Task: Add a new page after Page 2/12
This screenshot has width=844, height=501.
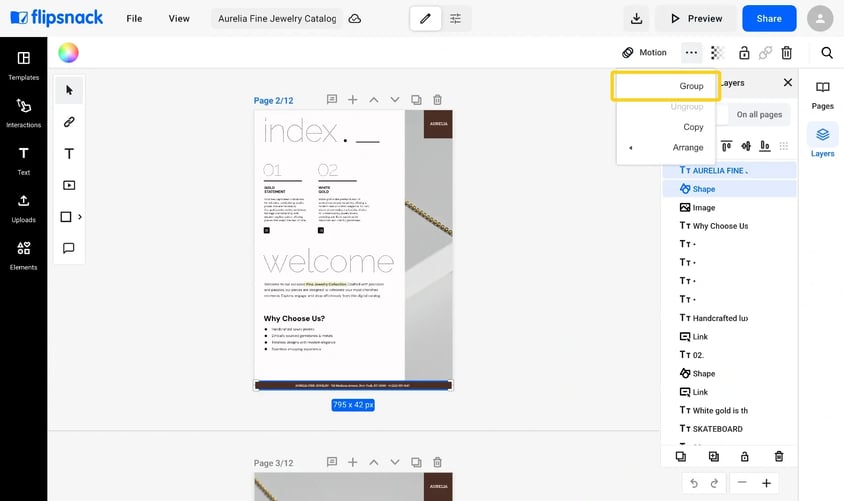Action: (x=353, y=100)
